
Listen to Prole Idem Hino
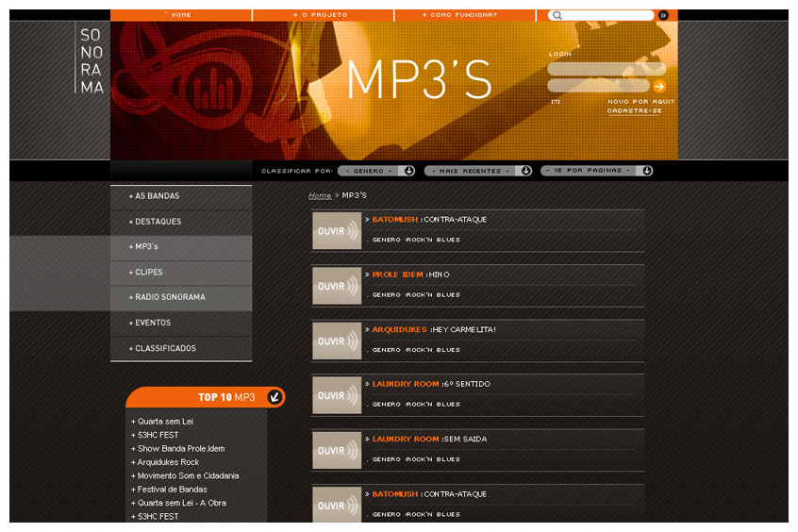coord(337,286)
